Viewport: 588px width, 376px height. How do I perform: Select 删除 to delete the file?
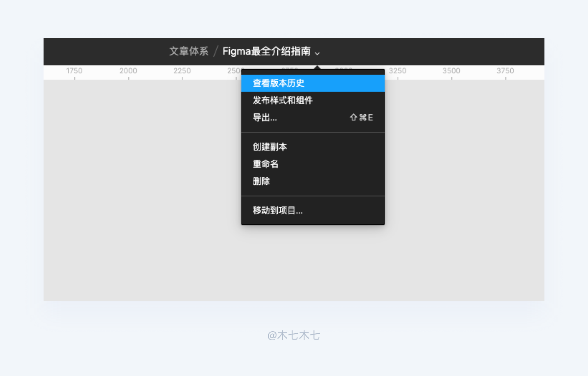pos(261,181)
